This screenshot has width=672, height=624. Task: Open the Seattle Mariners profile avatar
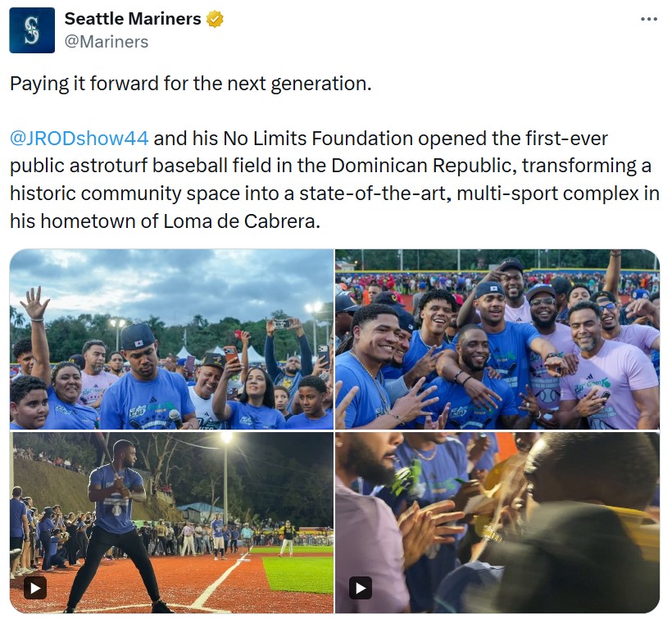pos(32,30)
